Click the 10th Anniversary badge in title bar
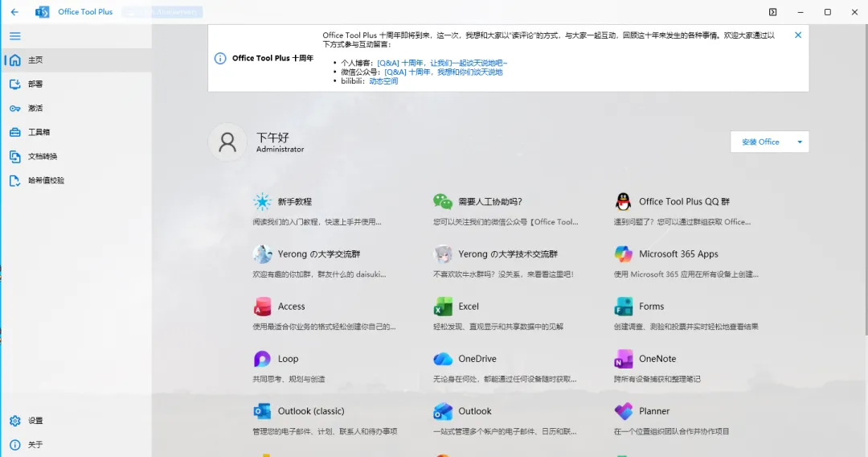Screen dimensions: 868x457 (x=162, y=11)
